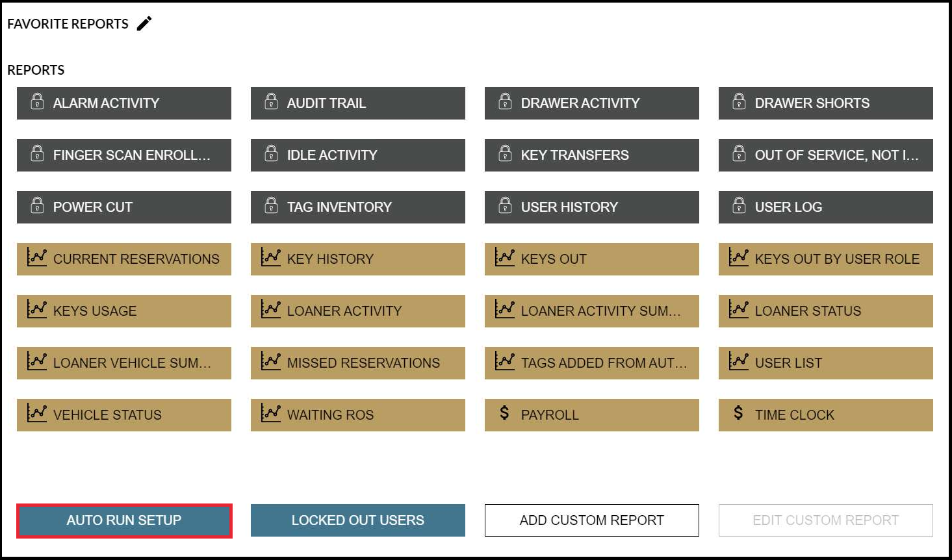
Task: Click the chart icon on Keys Usage
Action: (37, 309)
